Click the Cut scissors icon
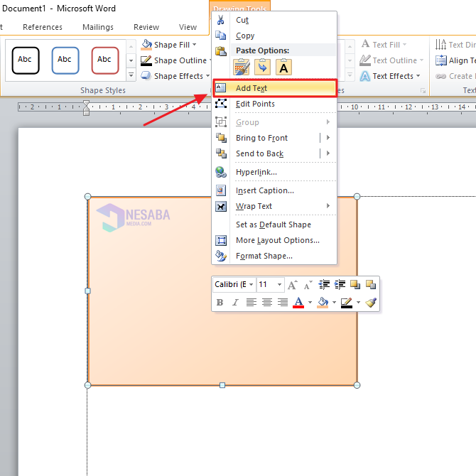The image size is (476, 476). (221, 20)
